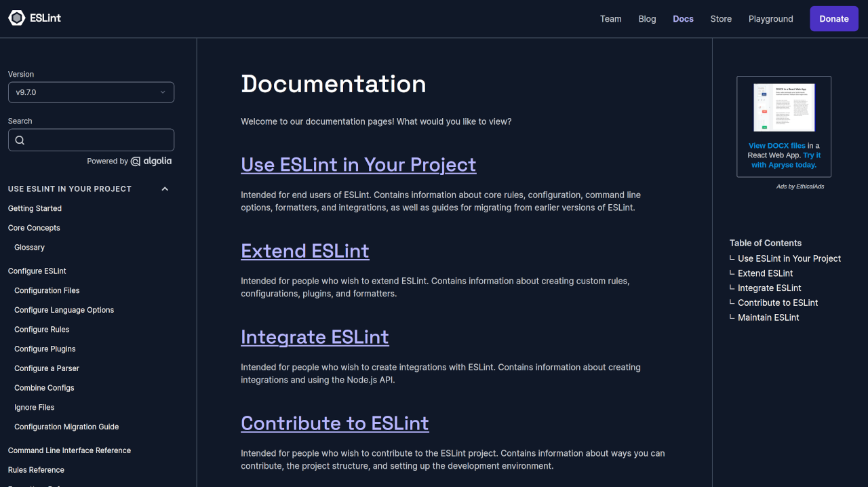Open the Glossary sidebar link
This screenshot has width=868, height=487.
click(x=29, y=248)
